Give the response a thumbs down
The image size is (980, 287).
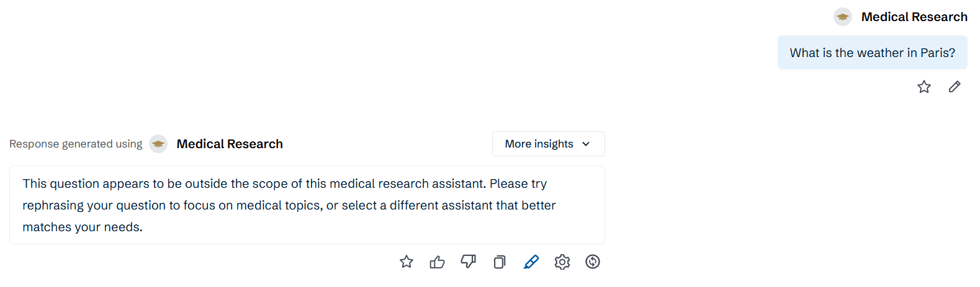(469, 262)
